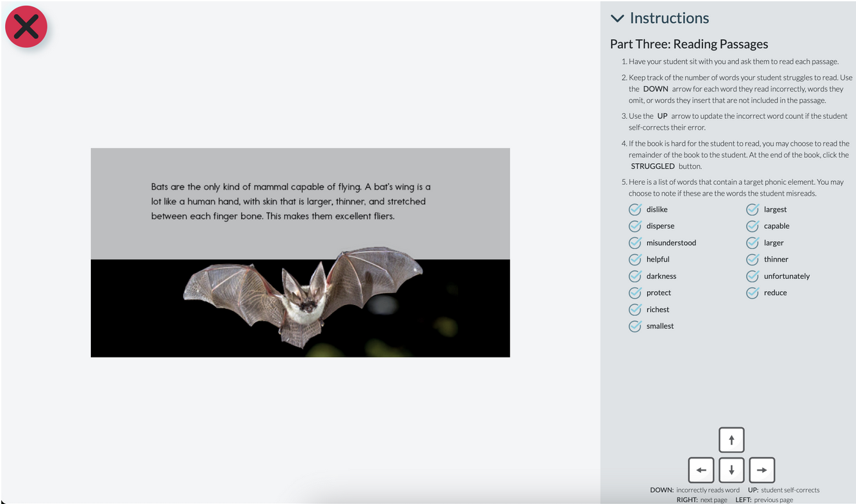Click the down arrow for incorrect word

coord(731,470)
